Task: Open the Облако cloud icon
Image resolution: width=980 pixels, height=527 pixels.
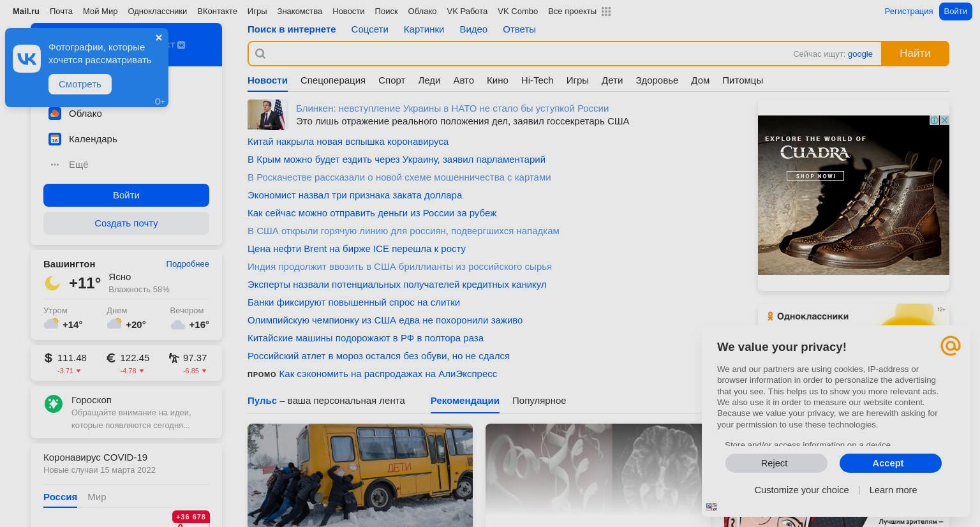Action: [55, 114]
